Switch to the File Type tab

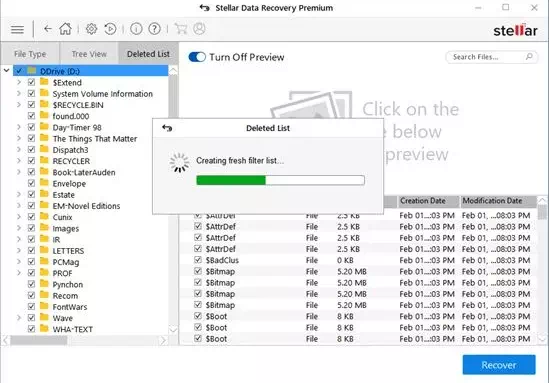[30, 54]
